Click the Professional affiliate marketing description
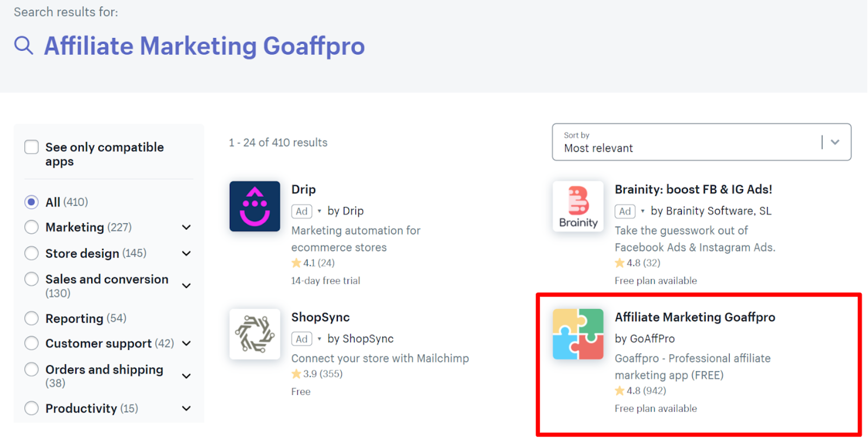The height and width of the screenshot is (443, 868). 692,367
